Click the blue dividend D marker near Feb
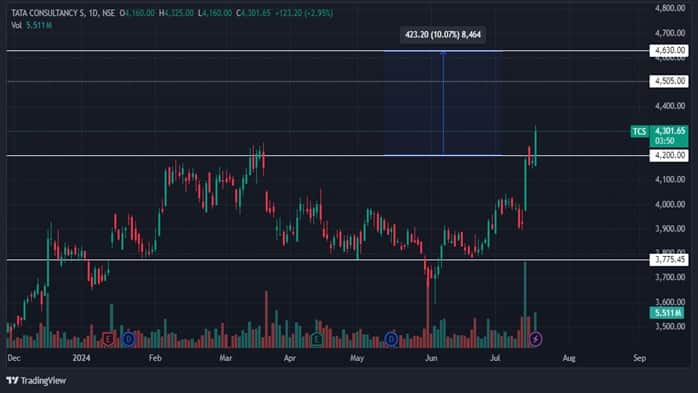 pos(129,339)
